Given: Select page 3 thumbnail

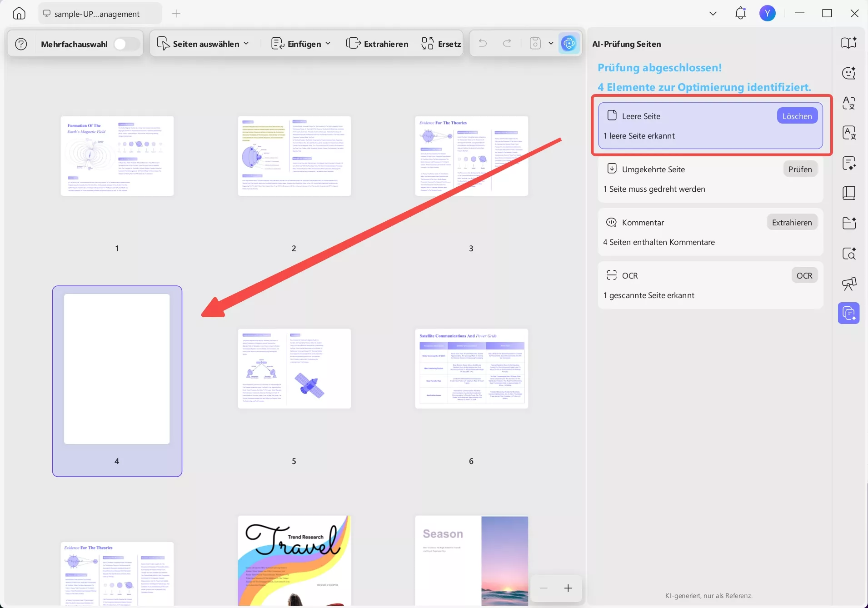Looking at the screenshot, I should (472, 156).
